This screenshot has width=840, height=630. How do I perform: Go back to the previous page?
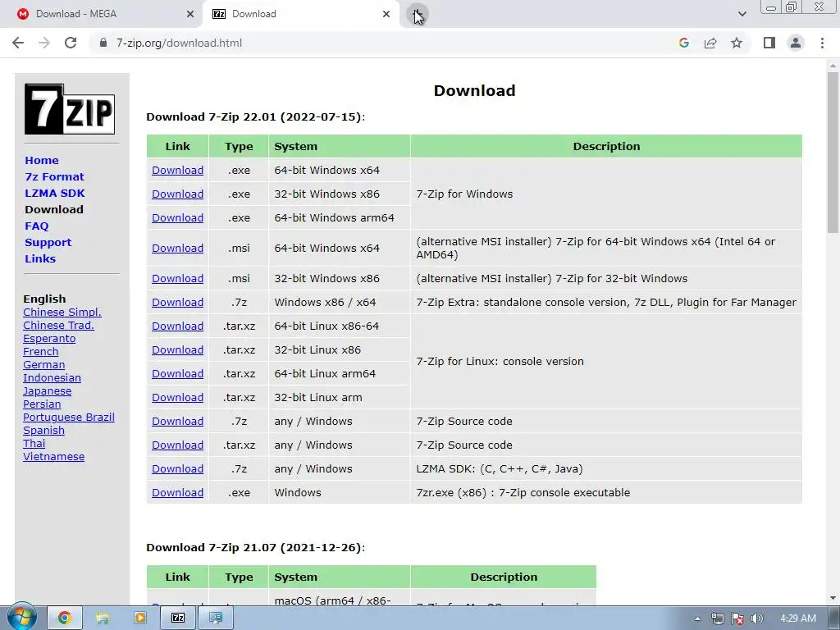pos(18,43)
